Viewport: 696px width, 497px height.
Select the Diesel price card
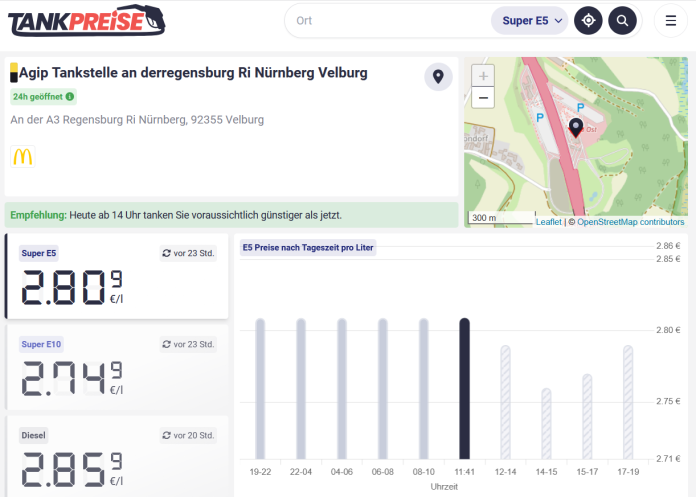coord(117,457)
